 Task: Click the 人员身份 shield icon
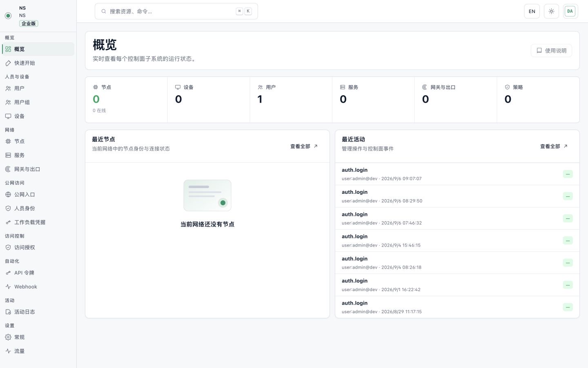pyautogui.click(x=8, y=208)
